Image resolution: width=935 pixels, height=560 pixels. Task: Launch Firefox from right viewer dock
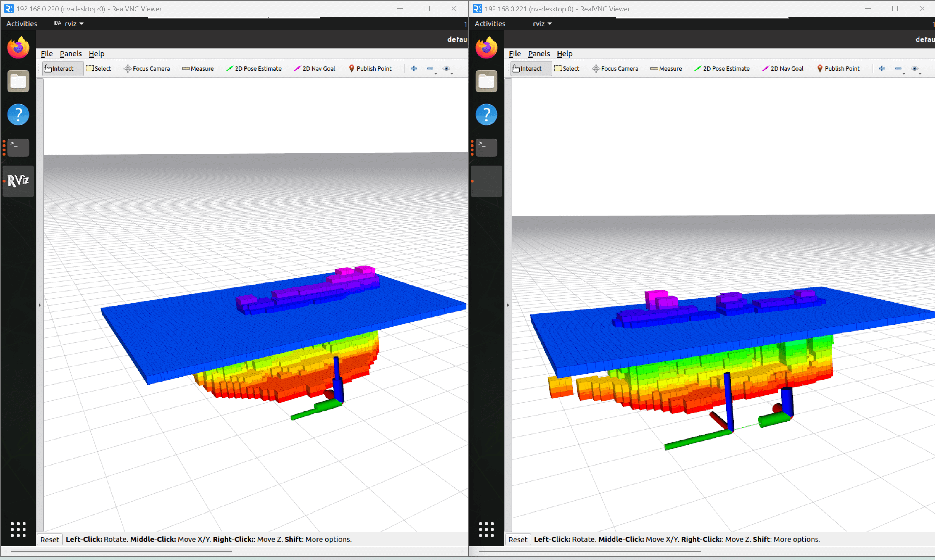click(486, 48)
